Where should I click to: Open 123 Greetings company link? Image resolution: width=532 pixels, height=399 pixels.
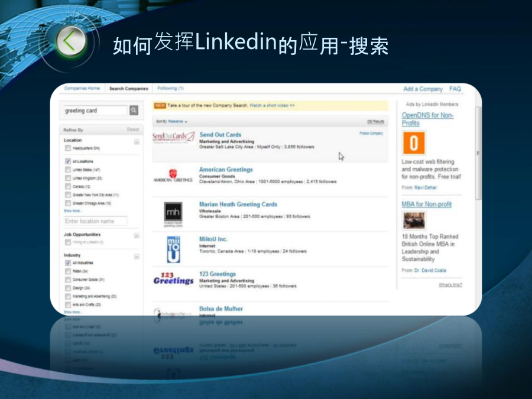tap(218, 274)
